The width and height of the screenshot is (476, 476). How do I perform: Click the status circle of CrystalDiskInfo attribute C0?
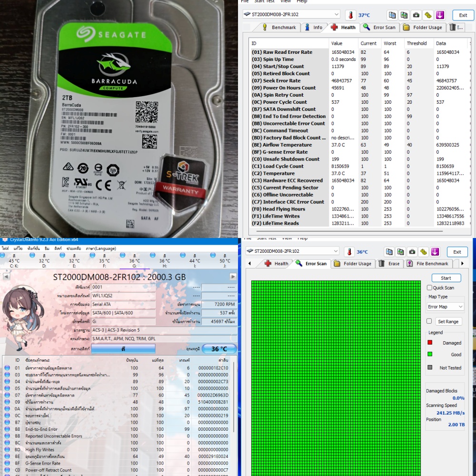point(7,470)
